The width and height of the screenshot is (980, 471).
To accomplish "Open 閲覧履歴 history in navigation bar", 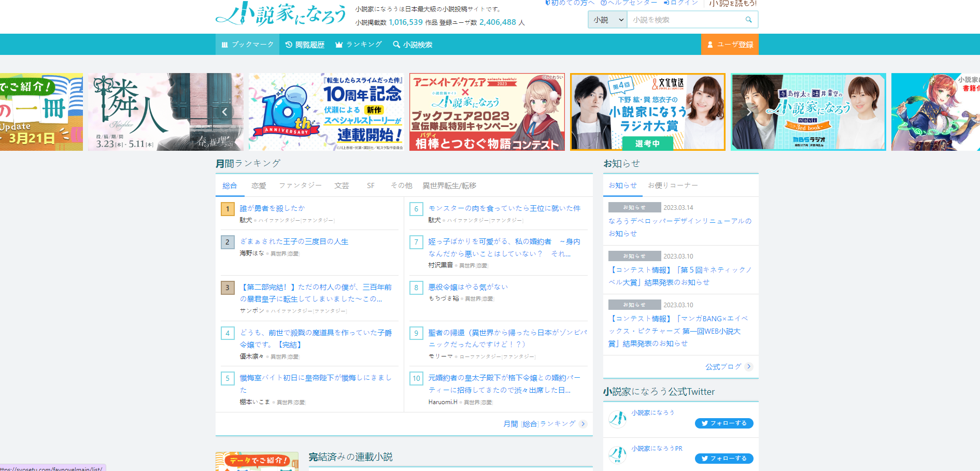I will (x=305, y=45).
